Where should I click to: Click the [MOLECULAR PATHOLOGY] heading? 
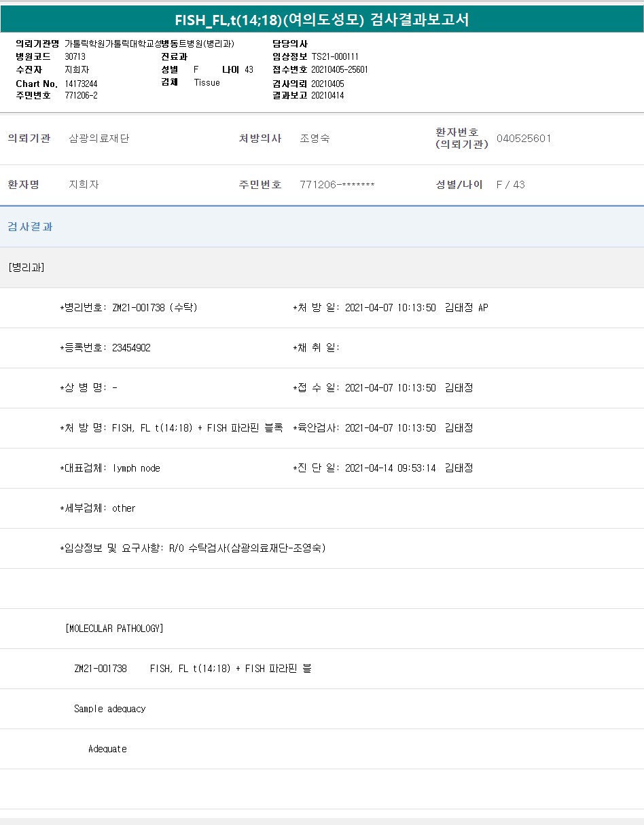coord(114,629)
